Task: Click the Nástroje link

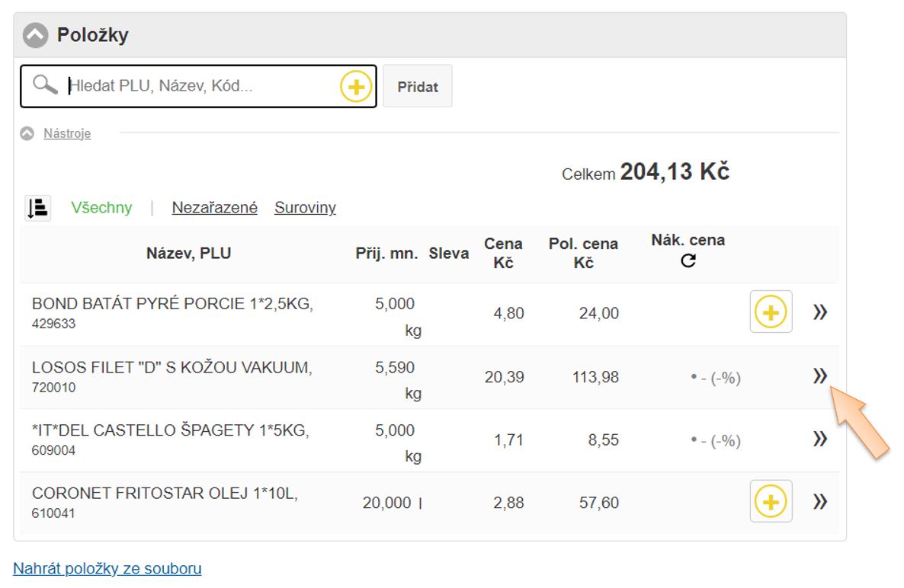Action: tap(67, 134)
